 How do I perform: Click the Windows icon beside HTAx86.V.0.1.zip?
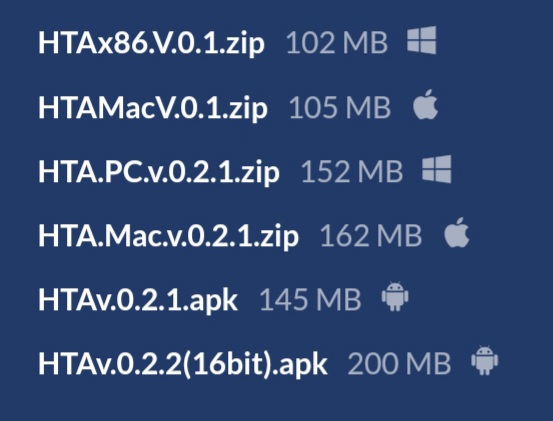[421, 40]
